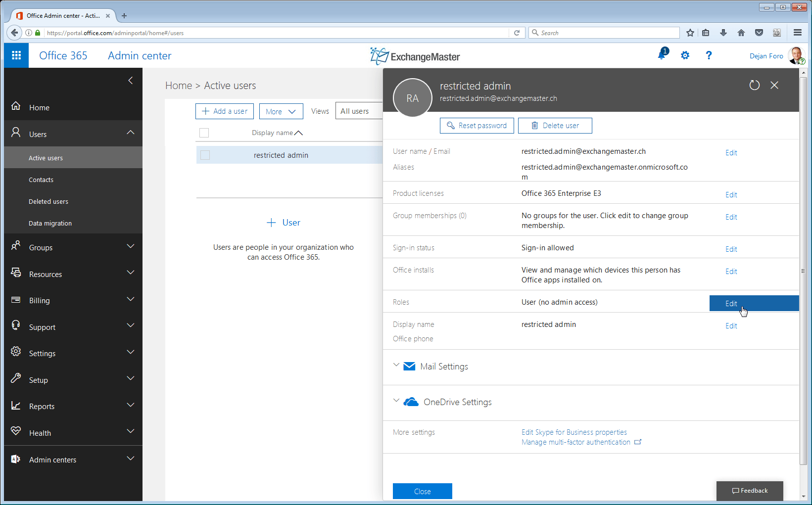Viewport: 812px width, 505px height.
Task: Bookmark this page with the star icon
Action: pyautogui.click(x=690, y=33)
